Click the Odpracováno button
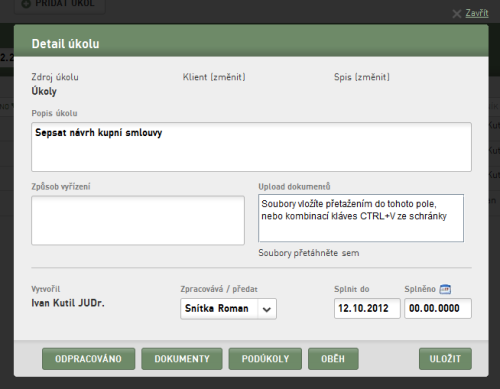This screenshot has width=500, height=389. coord(89,359)
